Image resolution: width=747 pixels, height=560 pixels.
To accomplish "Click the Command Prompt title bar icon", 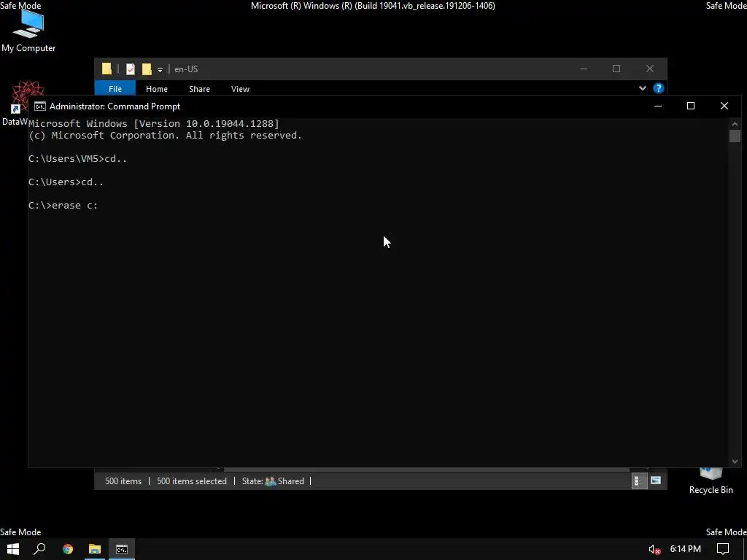I will 40,106.
